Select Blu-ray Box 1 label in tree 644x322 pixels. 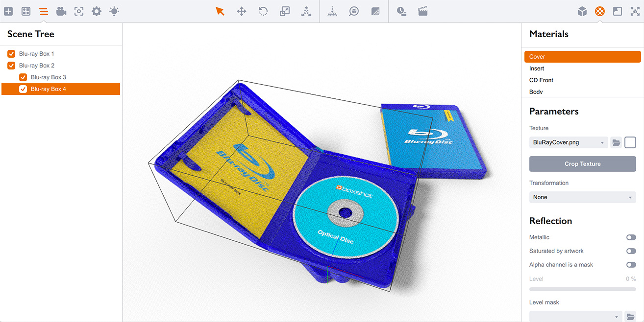pyautogui.click(x=37, y=54)
